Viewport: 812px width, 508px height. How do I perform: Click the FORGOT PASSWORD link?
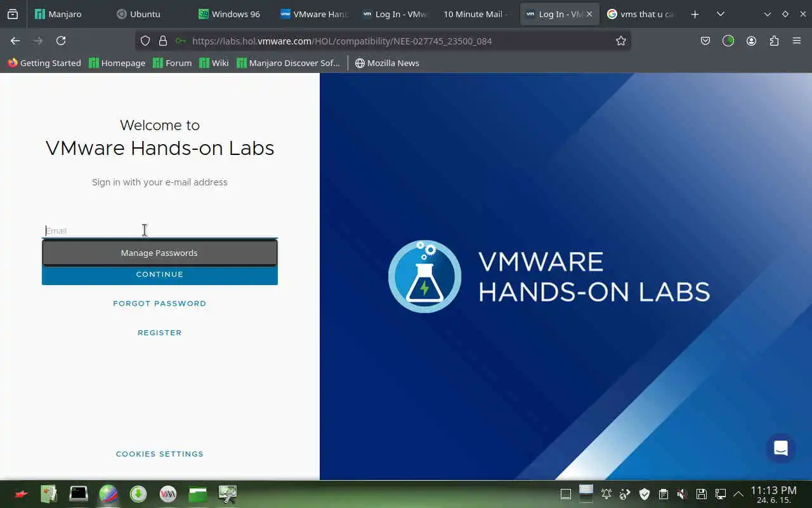[160, 304]
